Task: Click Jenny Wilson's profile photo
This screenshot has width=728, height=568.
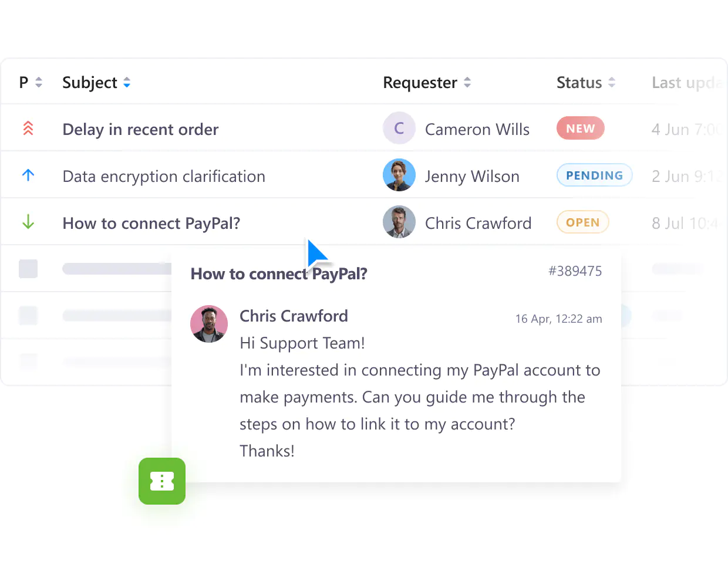Action: pyautogui.click(x=399, y=175)
